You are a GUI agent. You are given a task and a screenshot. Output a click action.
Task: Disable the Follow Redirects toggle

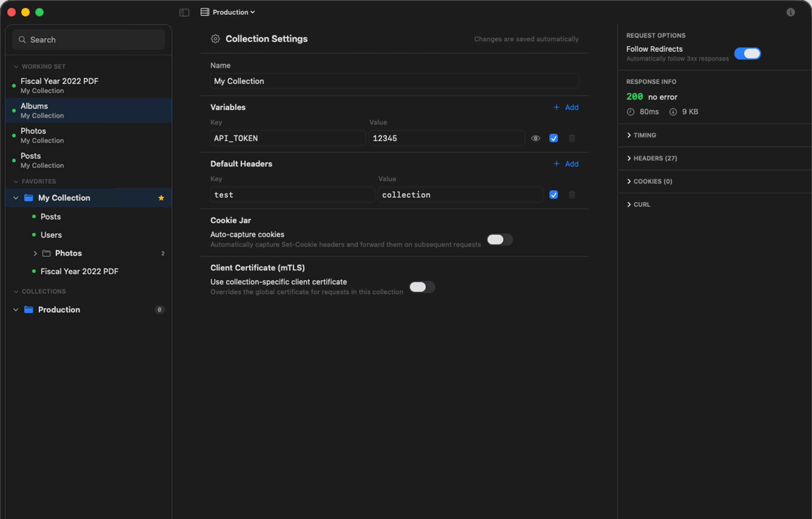click(748, 54)
